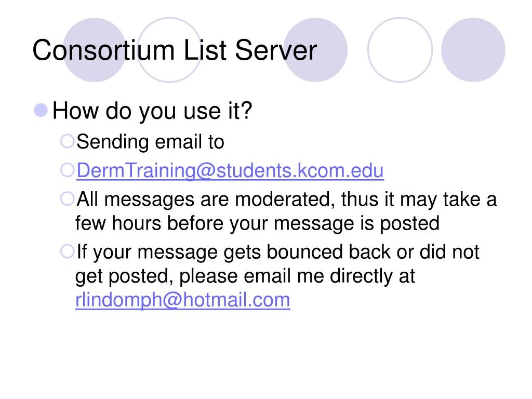
Task: Open the rlindomph@hotmail.com email link
Action: point(182,300)
